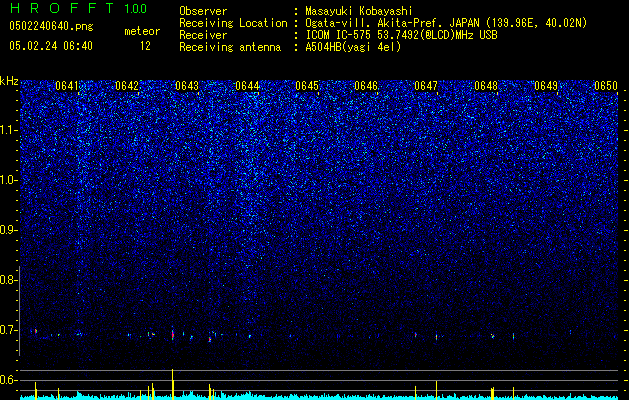The image size is (629, 400).
Task: Click time marker 0644
Action: point(247,86)
